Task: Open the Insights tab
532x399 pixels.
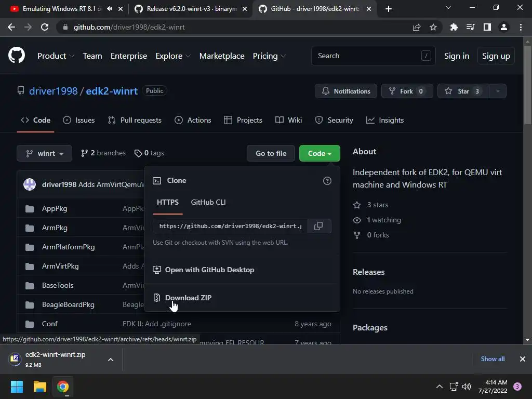Action: [385, 120]
